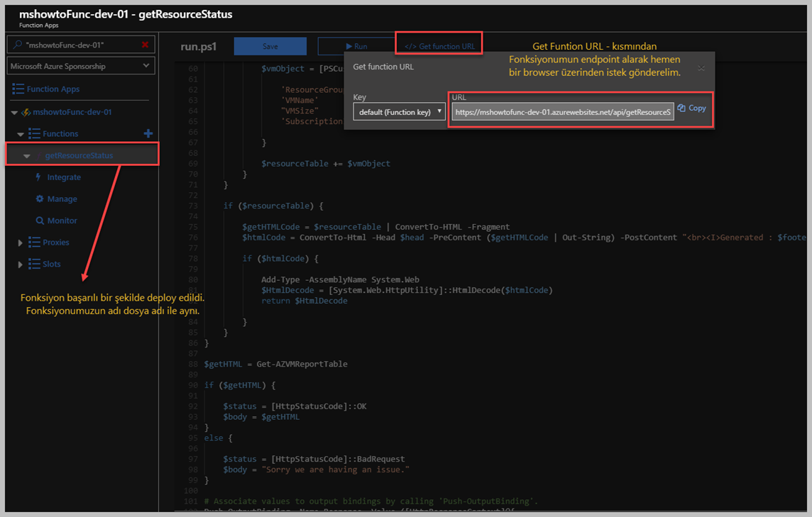The image size is (812, 517).
Task: Click the Manage gear icon
Action: [40, 199]
